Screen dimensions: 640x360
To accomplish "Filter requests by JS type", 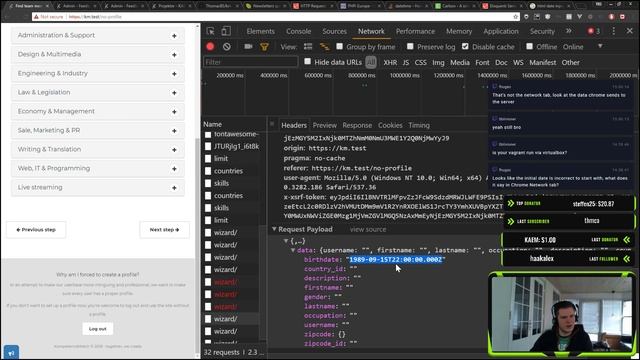I will click(405, 62).
